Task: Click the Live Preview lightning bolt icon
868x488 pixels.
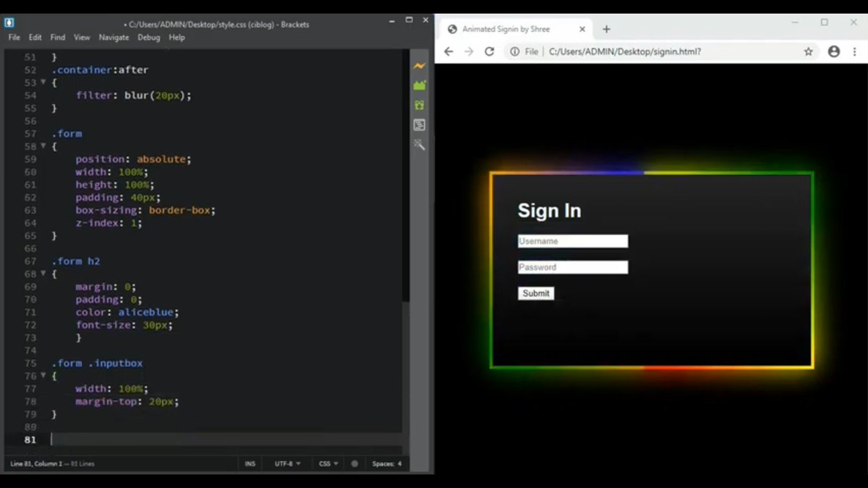Action: coord(420,66)
